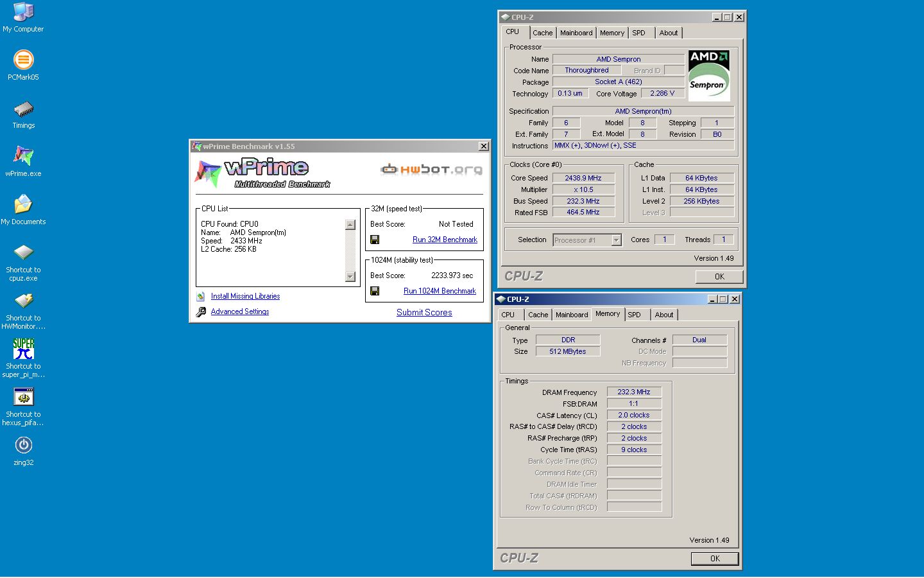This screenshot has width=924, height=578.
Task: Click OK in the top CPU-Z window
Action: click(719, 277)
